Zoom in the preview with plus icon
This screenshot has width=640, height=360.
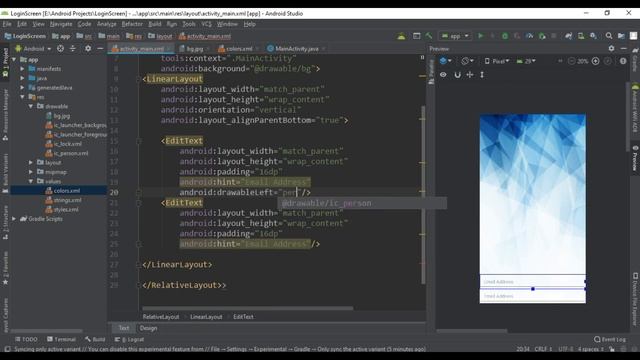coord(596,61)
